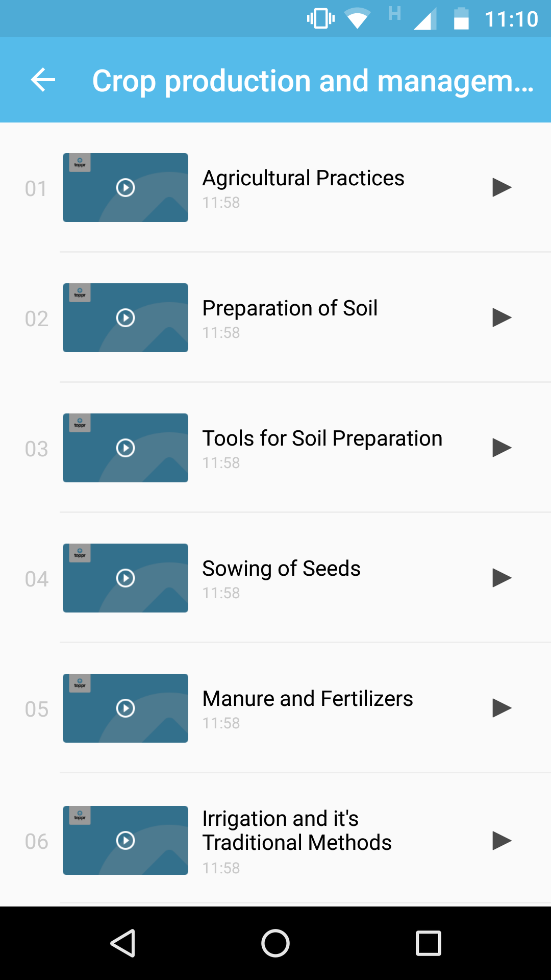Viewport: 551px width, 980px height.
Task: Tap thumbnail for Tools for Soil Preparation
Action: click(126, 448)
